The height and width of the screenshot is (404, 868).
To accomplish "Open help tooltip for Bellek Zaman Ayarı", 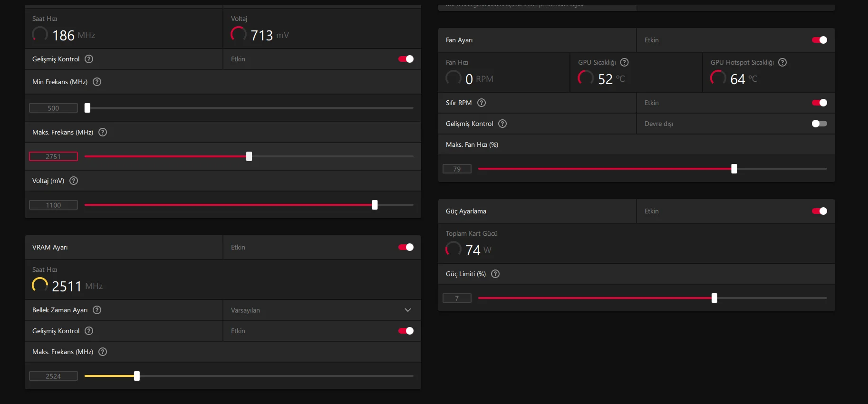I will click(97, 310).
